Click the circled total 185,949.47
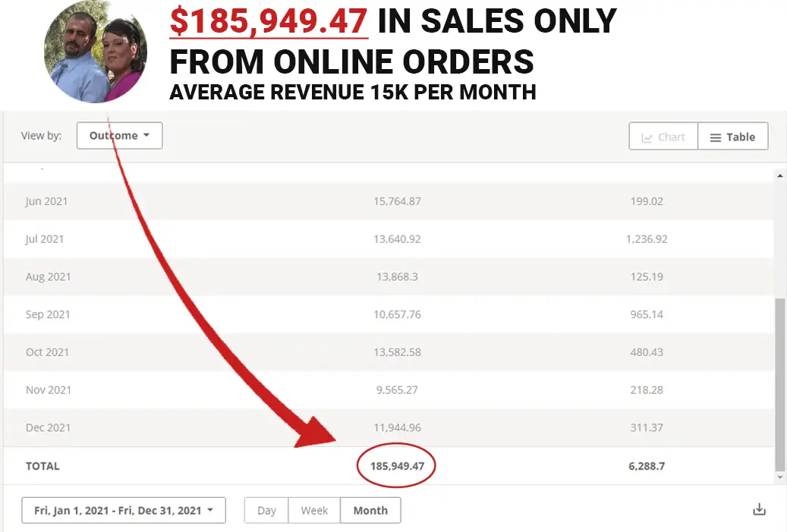787x532 pixels. (397, 466)
